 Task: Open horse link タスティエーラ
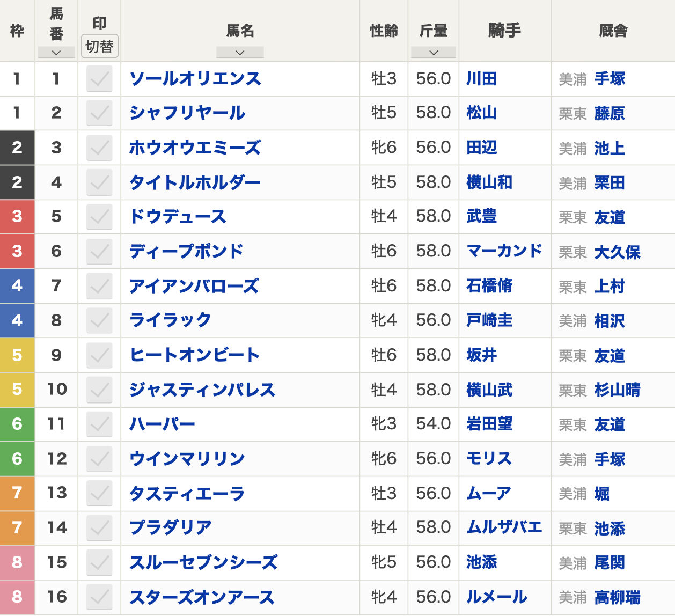(x=187, y=494)
